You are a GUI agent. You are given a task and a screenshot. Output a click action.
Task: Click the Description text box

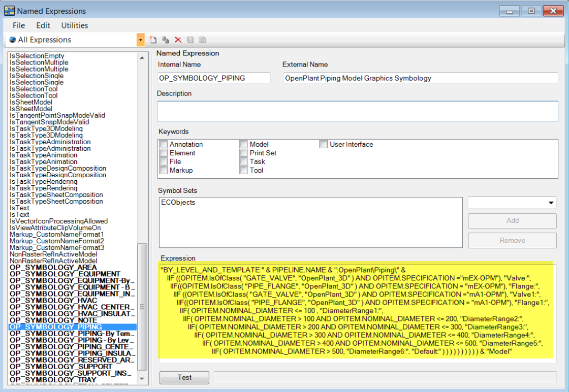click(358, 111)
